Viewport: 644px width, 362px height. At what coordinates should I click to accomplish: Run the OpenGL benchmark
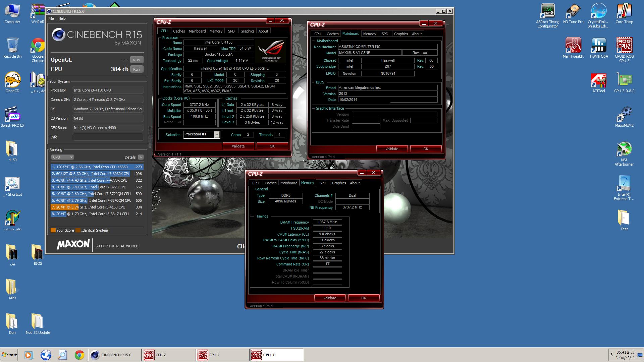pyautogui.click(x=137, y=60)
